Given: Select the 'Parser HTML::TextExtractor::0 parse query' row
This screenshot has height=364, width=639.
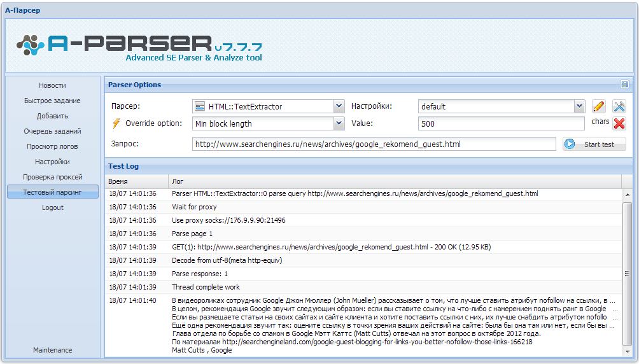Looking at the screenshot, I should (363, 193).
